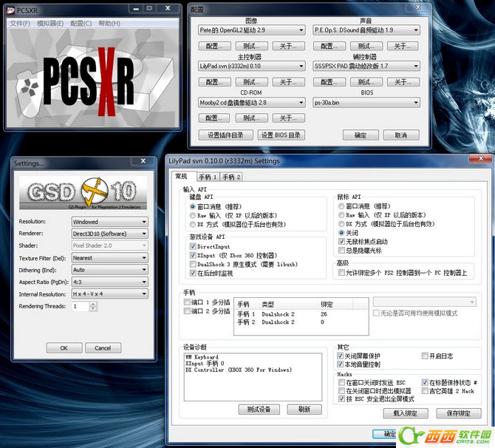The width and height of the screenshot is (495, 448).
Task: Toggle the XInput Xbox 360 checkbox
Action: 193,255
